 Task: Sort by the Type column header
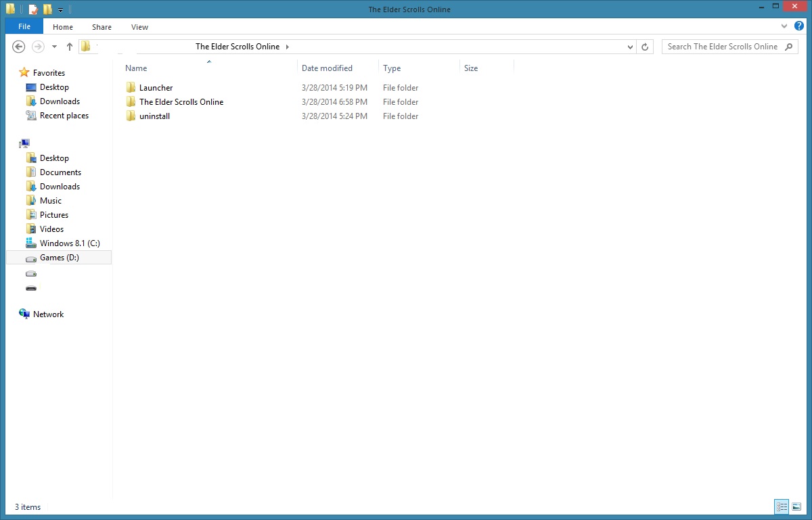392,68
